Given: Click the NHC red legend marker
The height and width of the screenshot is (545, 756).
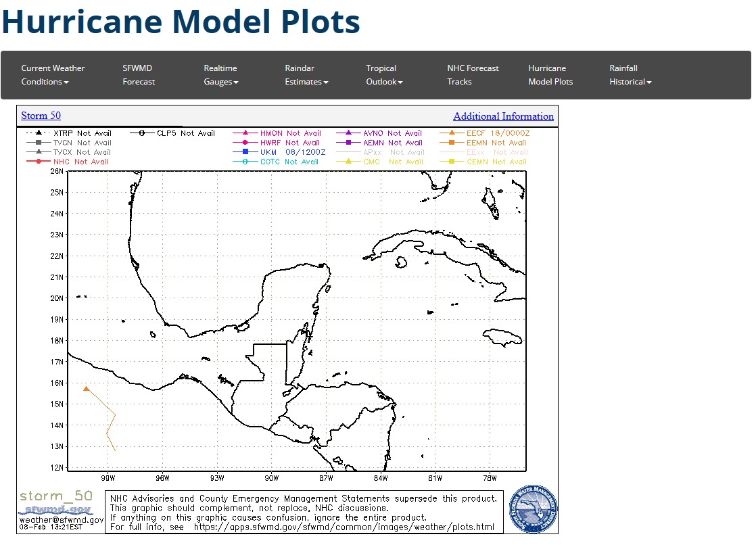Looking at the screenshot, I should [x=39, y=162].
